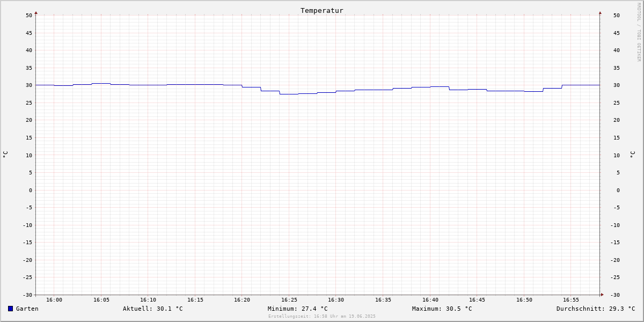Image resolution: width=644 pixels, height=322 pixels.
Task: Click the blue Garten legend color box
Action: [10, 309]
